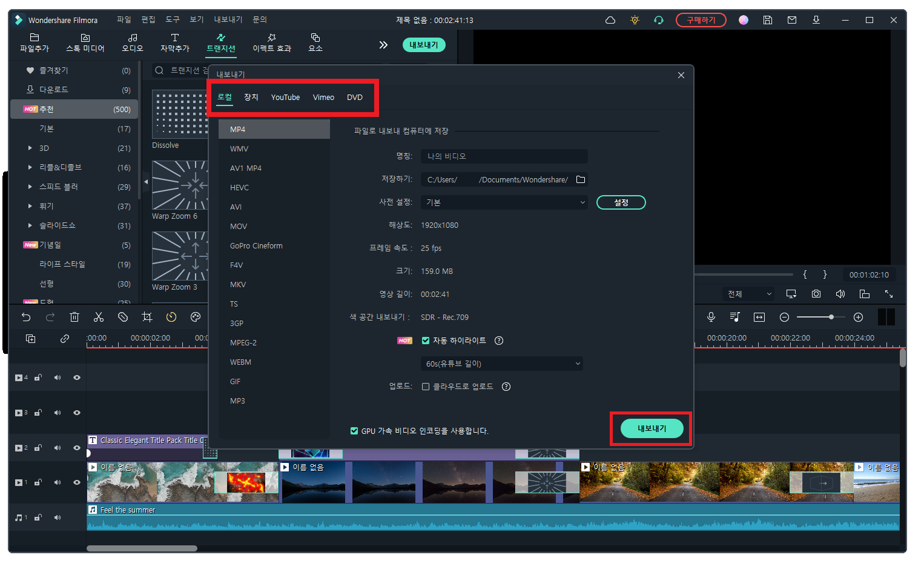Split clip with the scissors icon
Image resolution: width=924 pixels, height=569 pixels.
pos(99,317)
